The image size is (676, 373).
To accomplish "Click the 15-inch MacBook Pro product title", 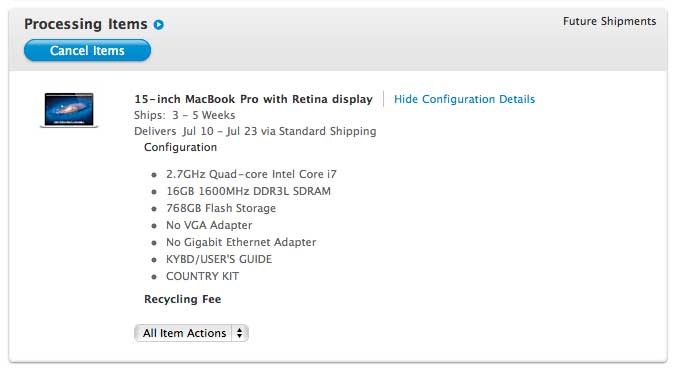I will 253,99.
